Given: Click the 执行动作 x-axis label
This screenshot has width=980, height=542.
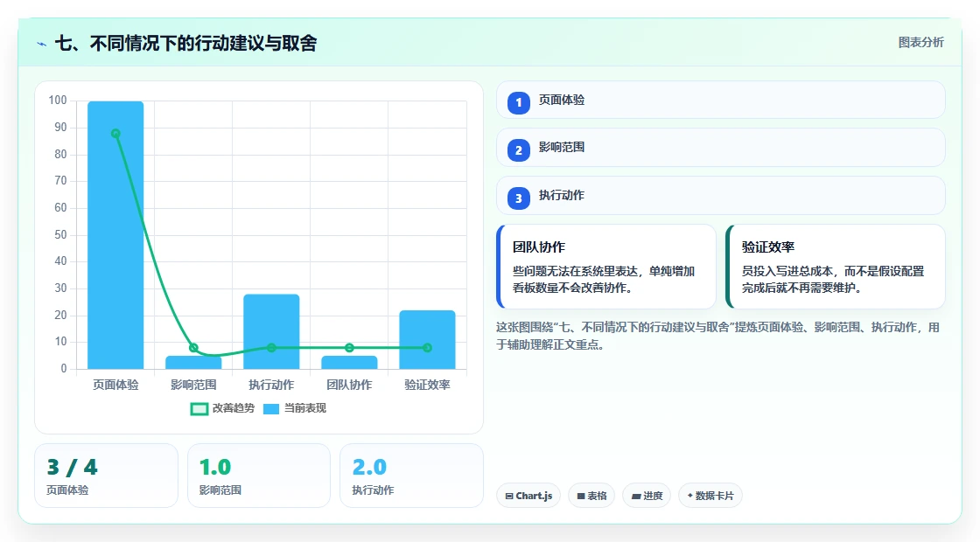Looking at the screenshot, I should tap(271, 386).
